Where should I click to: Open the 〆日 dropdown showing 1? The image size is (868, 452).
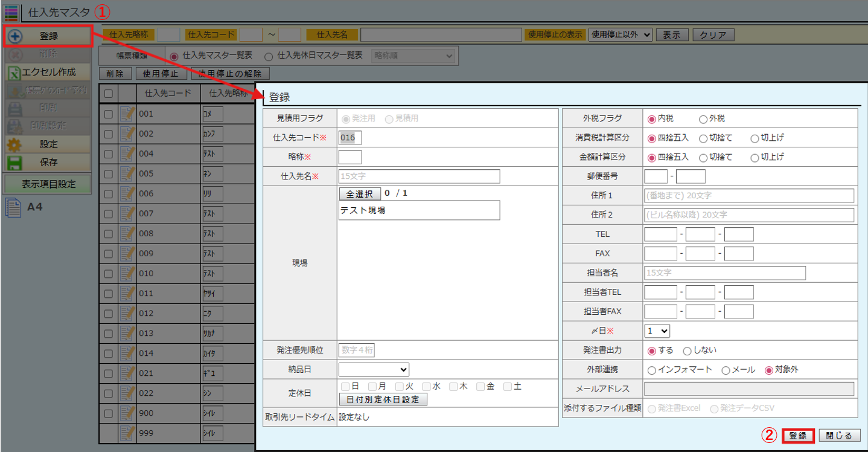click(x=657, y=331)
